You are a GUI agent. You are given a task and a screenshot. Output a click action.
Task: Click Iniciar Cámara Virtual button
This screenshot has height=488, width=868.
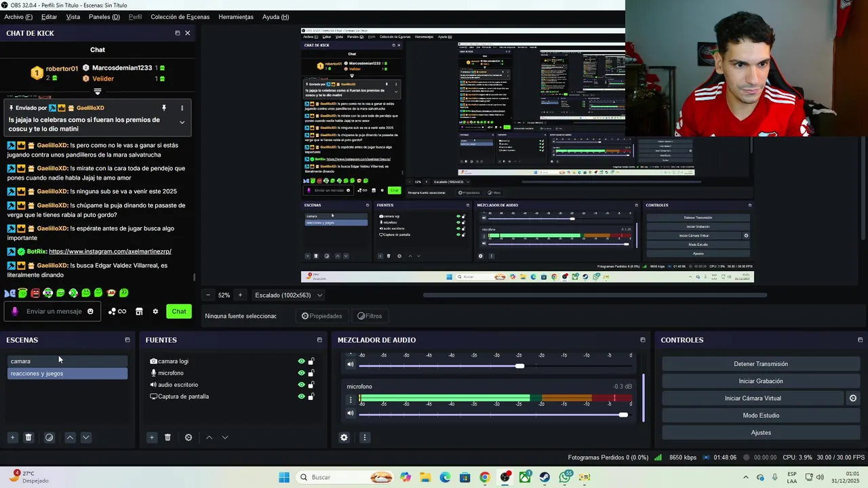click(x=753, y=399)
